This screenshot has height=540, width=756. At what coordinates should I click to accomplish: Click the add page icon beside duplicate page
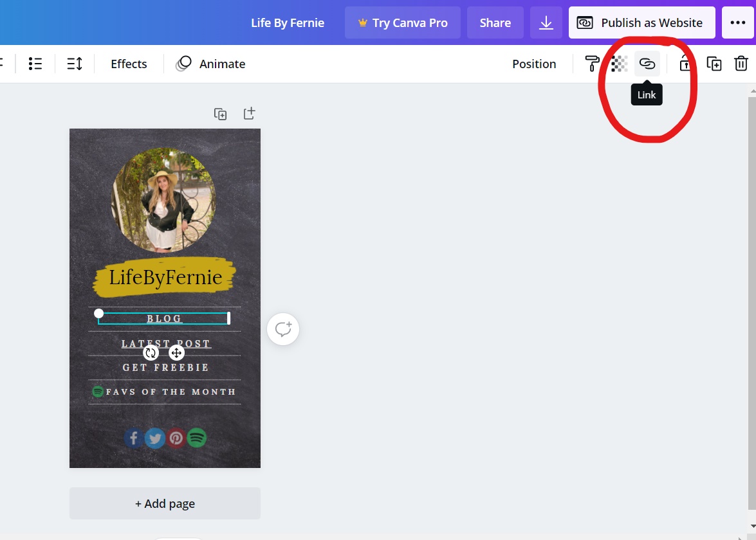[x=249, y=113]
